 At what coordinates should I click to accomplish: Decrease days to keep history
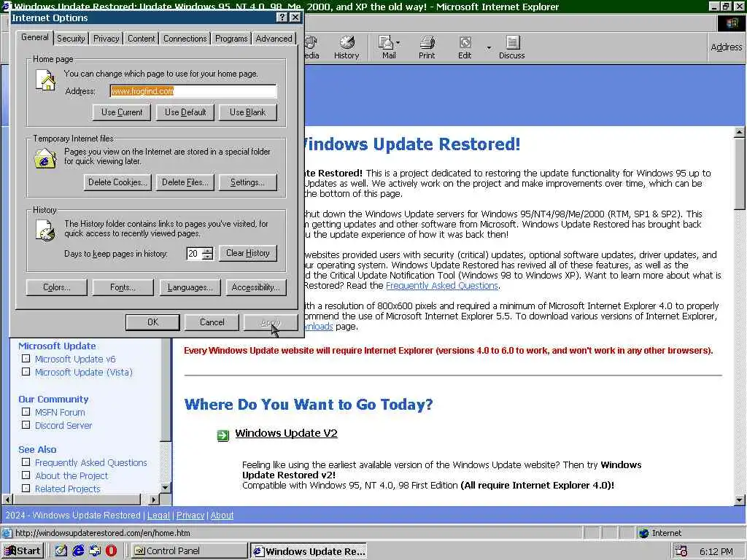pos(207,256)
